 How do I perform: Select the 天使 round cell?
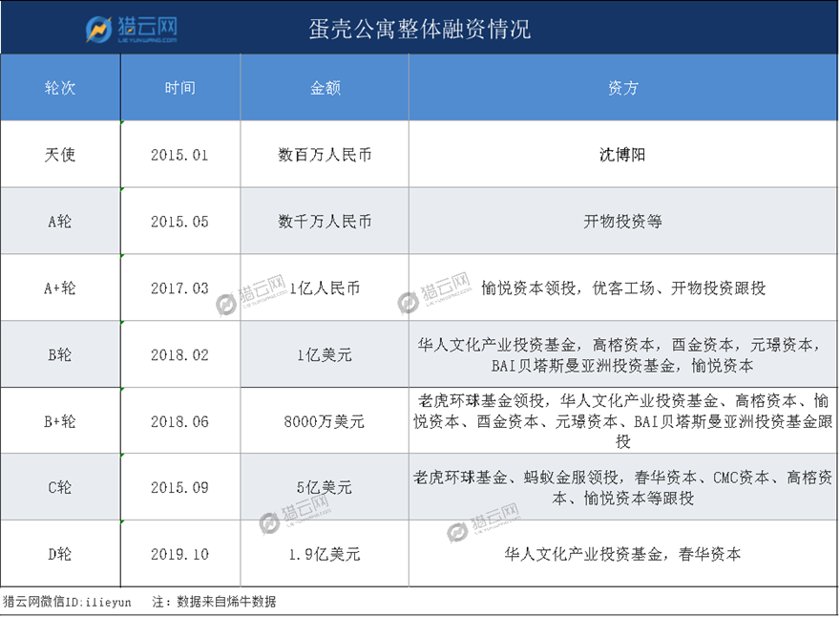point(60,155)
